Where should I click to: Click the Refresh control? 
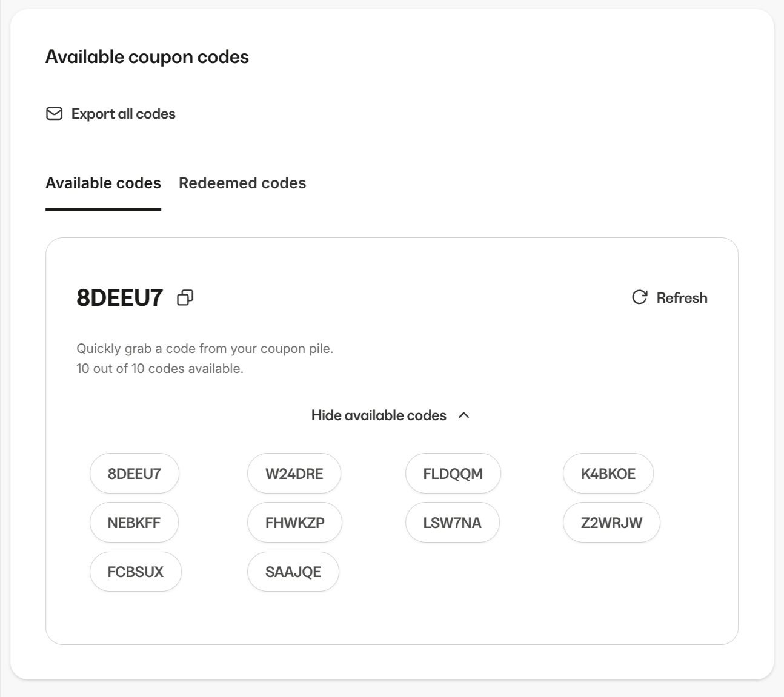[x=682, y=297]
